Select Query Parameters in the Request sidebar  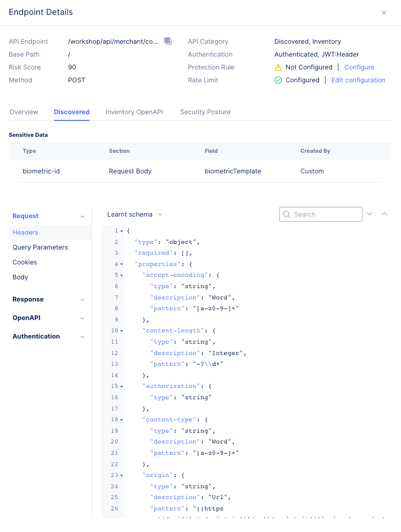coord(39,247)
